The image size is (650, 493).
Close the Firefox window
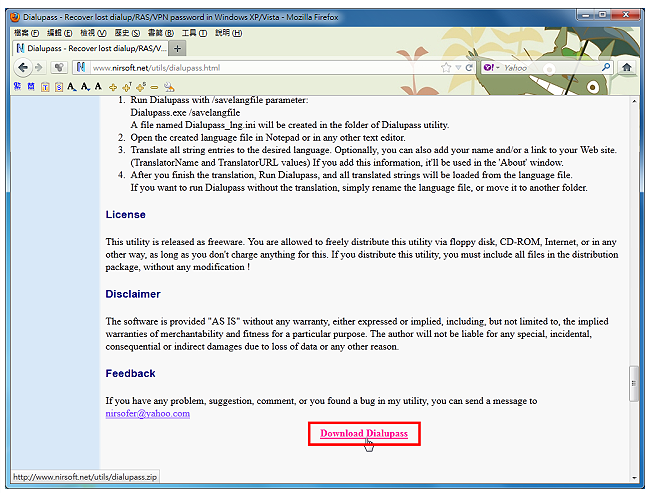click(x=626, y=15)
